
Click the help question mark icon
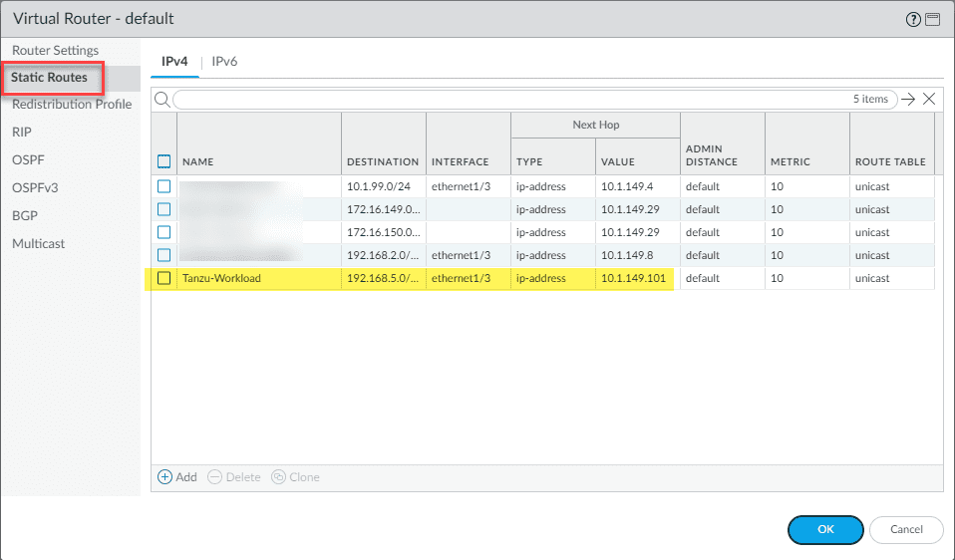pyautogui.click(x=913, y=20)
